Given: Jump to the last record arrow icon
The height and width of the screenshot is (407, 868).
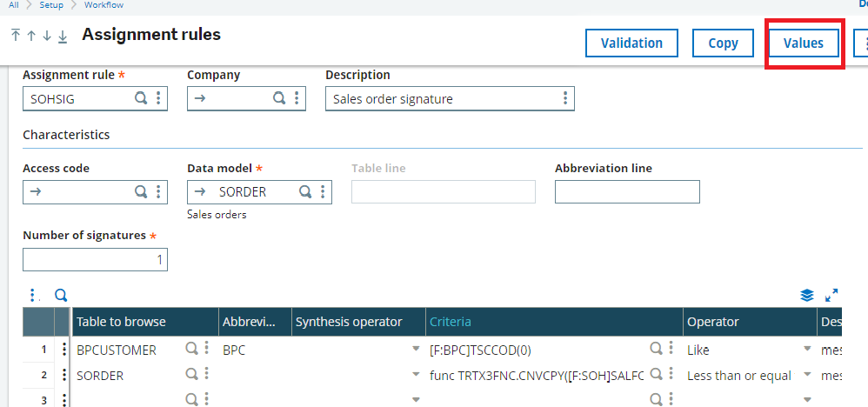Looking at the screenshot, I should point(63,36).
